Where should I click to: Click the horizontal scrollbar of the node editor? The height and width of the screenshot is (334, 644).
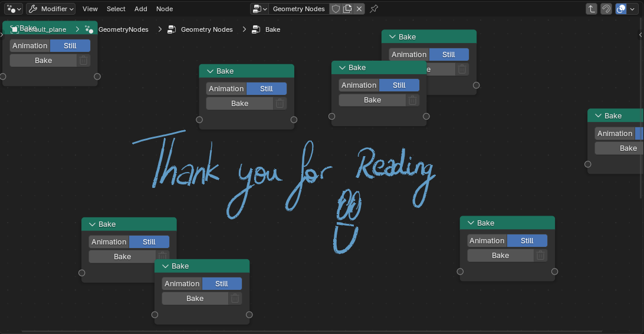(x=311, y=331)
